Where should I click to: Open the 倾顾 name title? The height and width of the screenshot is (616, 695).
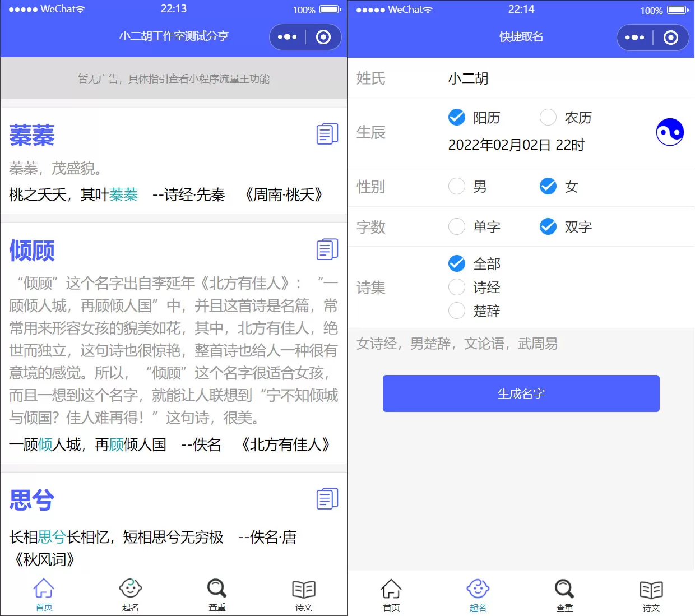[x=32, y=251]
